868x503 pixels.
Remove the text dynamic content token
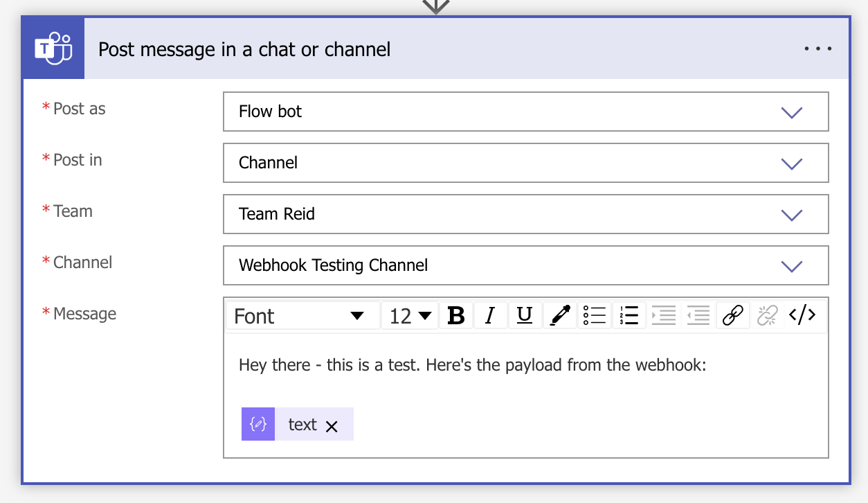coord(332,426)
